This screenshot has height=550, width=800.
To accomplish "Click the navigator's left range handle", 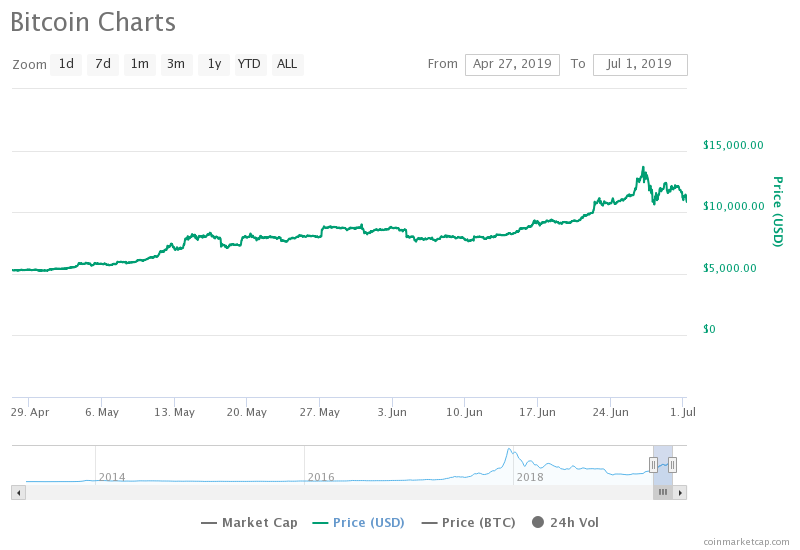I will pos(653,464).
